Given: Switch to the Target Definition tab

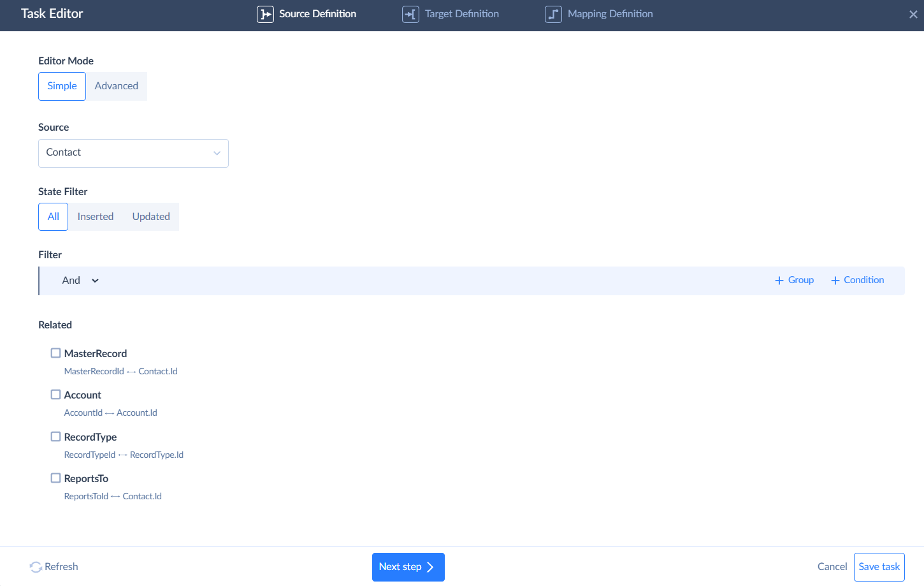Looking at the screenshot, I should click(461, 13).
